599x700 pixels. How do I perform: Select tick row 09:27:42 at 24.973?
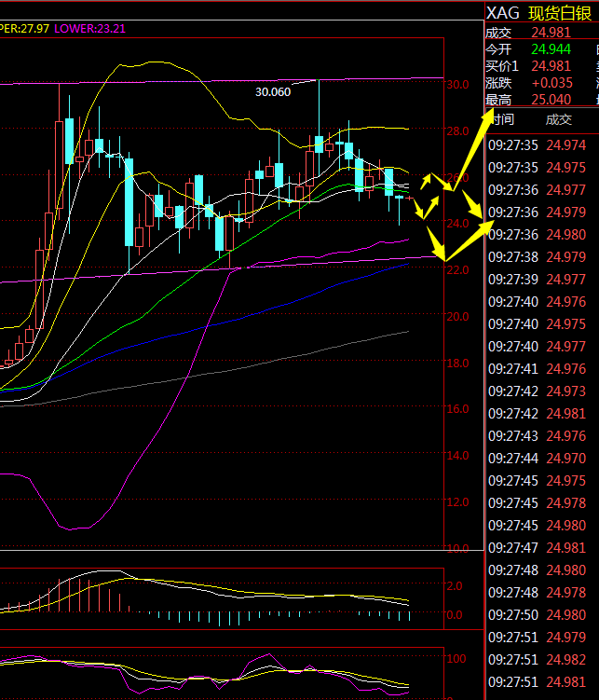tap(537, 391)
